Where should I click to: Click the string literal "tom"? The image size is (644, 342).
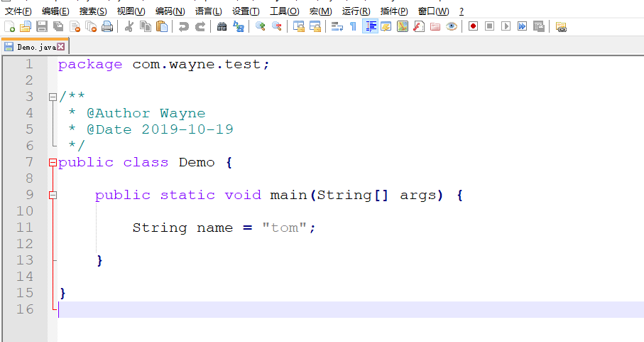click(x=284, y=228)
